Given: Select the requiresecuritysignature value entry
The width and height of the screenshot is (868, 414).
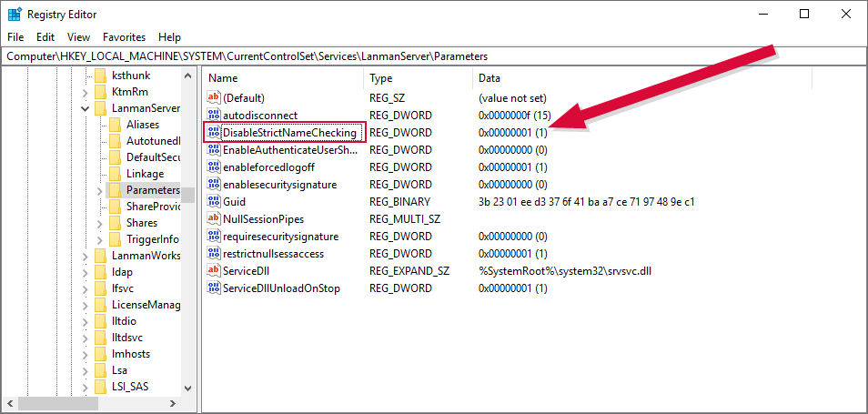Looking at the screenshot, I should coord(279,237).
